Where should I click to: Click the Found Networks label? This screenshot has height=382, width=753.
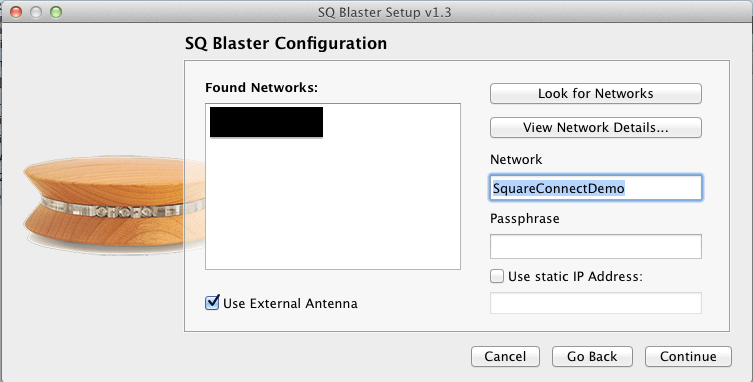pos(261,87)
